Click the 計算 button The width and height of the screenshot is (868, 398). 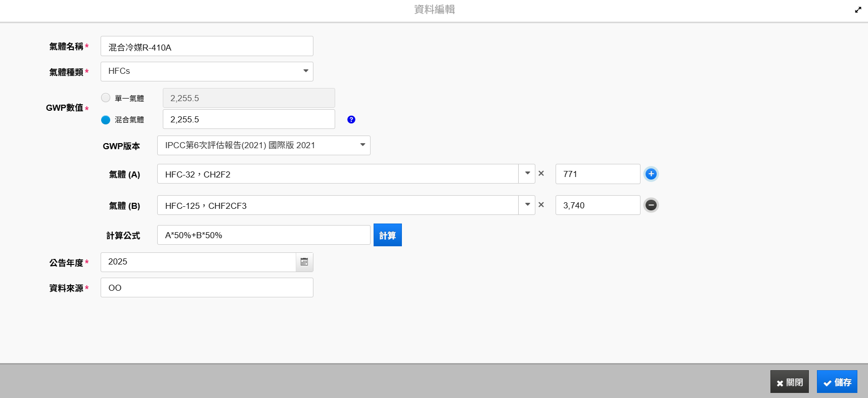[x=388, y=235]
